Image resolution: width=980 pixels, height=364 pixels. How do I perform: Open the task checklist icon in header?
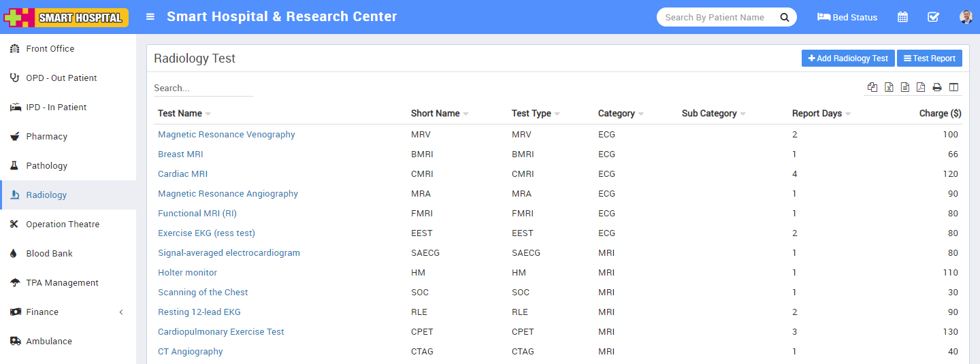click(933, 17)
